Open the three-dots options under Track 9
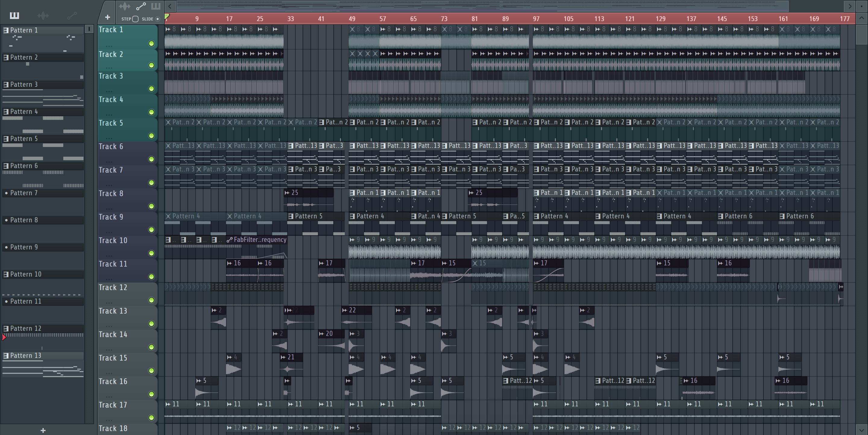The width and height of the screenshot is (868, 435). pos(108,232)
